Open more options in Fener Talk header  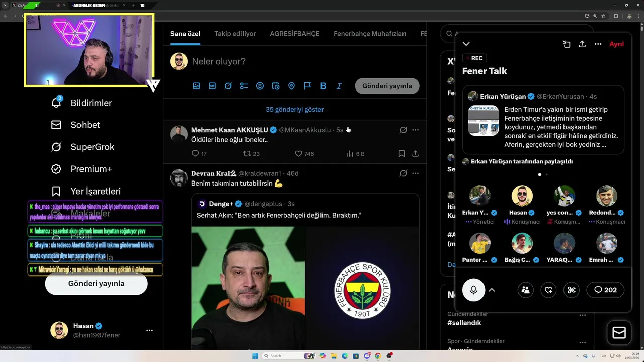pos(598,44)
